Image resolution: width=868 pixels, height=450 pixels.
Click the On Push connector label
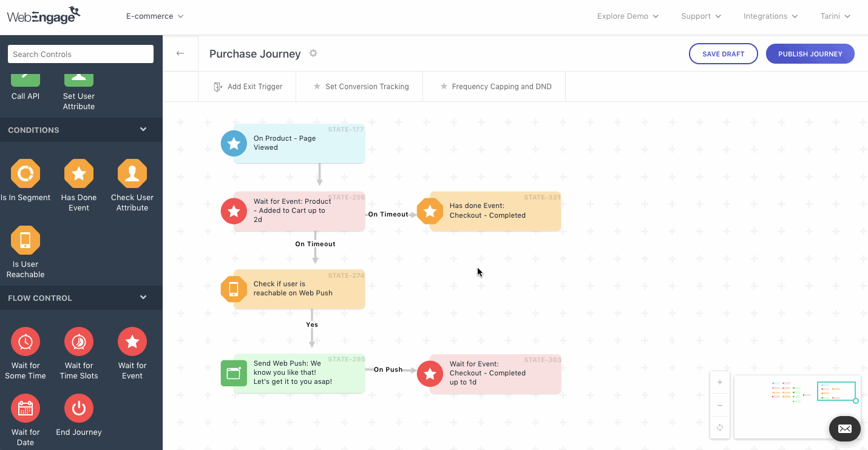[388, 369]
